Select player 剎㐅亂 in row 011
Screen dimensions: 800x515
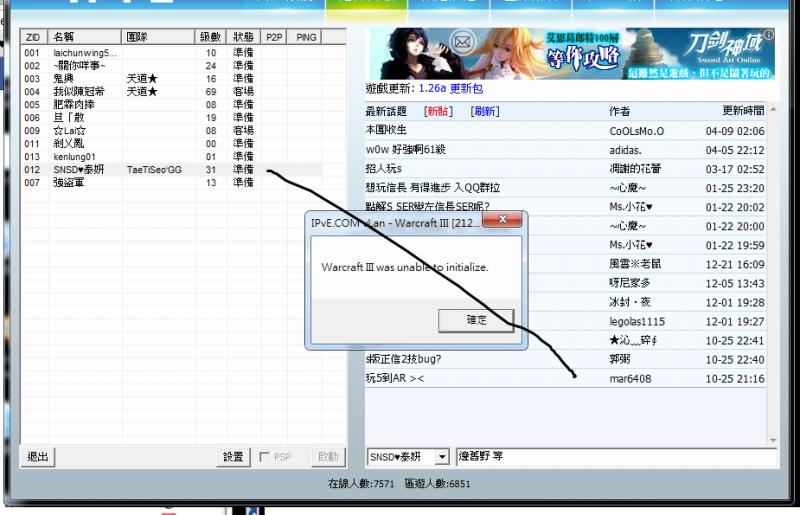[x=171, y=143]
